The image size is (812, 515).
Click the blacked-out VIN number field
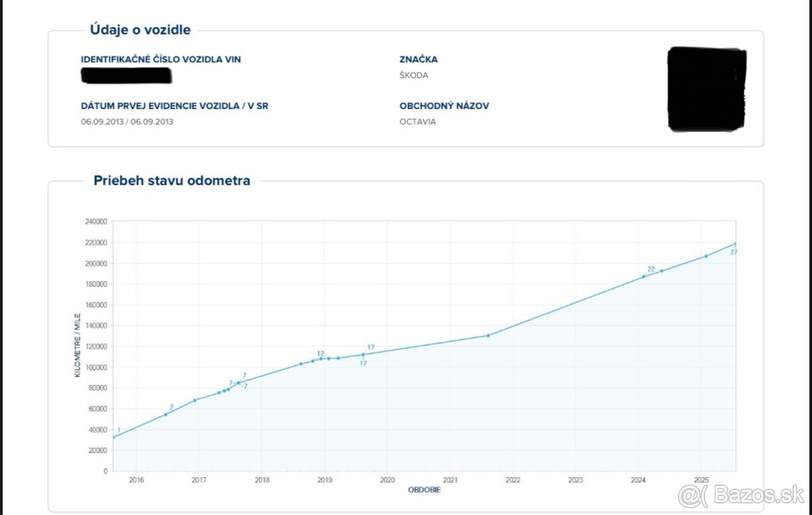pos(126,75)
